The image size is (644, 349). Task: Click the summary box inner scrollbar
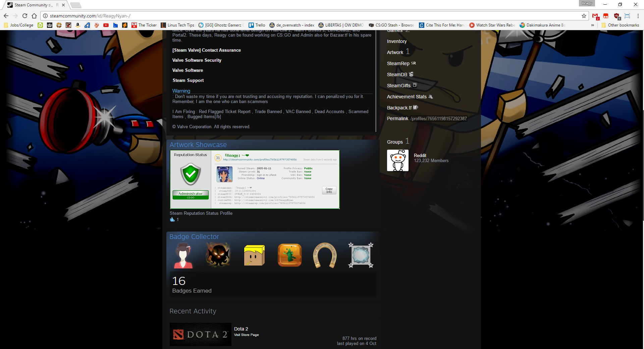pos(376,81)
